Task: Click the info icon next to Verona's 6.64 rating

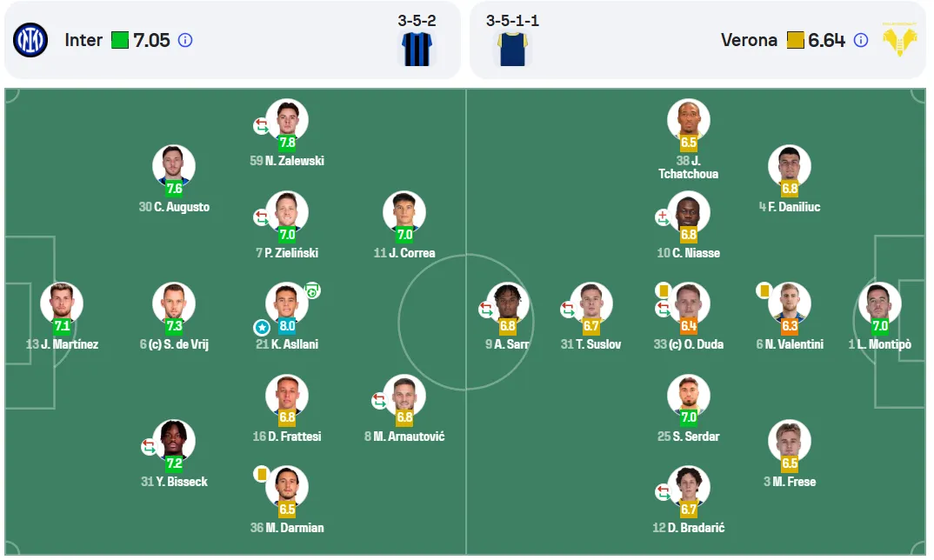Action: point(861,41)
